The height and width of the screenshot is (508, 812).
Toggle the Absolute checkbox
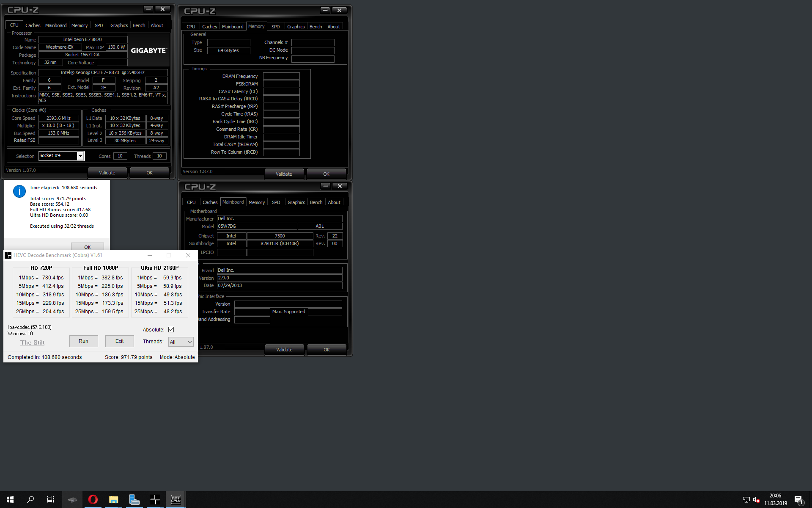pyautogui.click(x=171, y=330)
